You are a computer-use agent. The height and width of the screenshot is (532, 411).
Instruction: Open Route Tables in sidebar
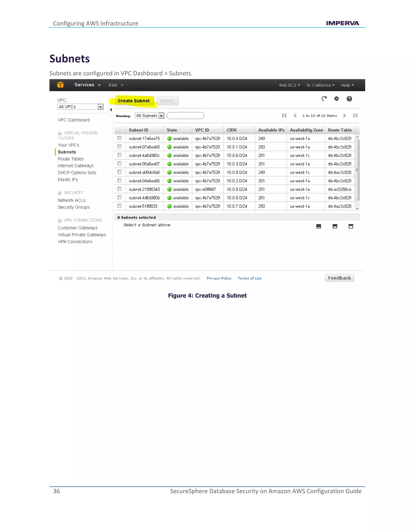pos(71,159)
